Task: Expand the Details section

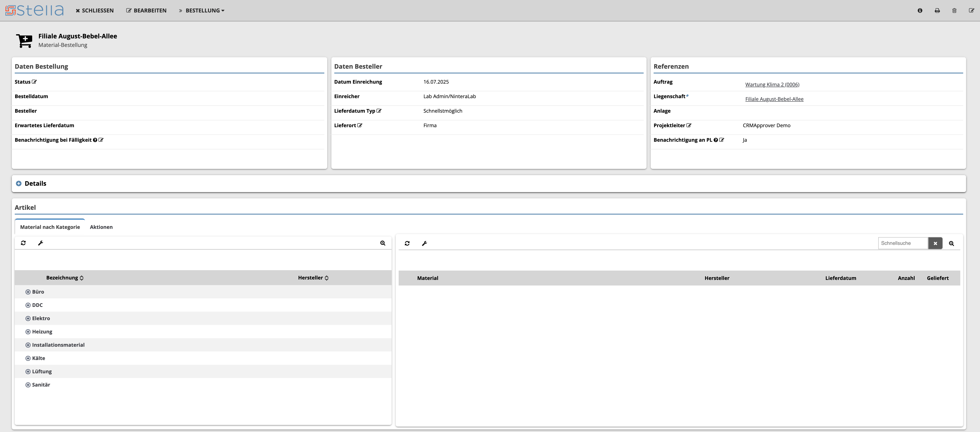Action: pyautogui.click(x=19, y=183)
